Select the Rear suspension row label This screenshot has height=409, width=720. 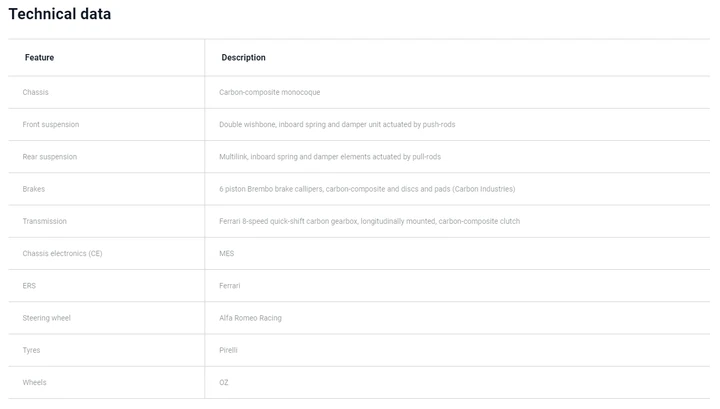[50, 157]
